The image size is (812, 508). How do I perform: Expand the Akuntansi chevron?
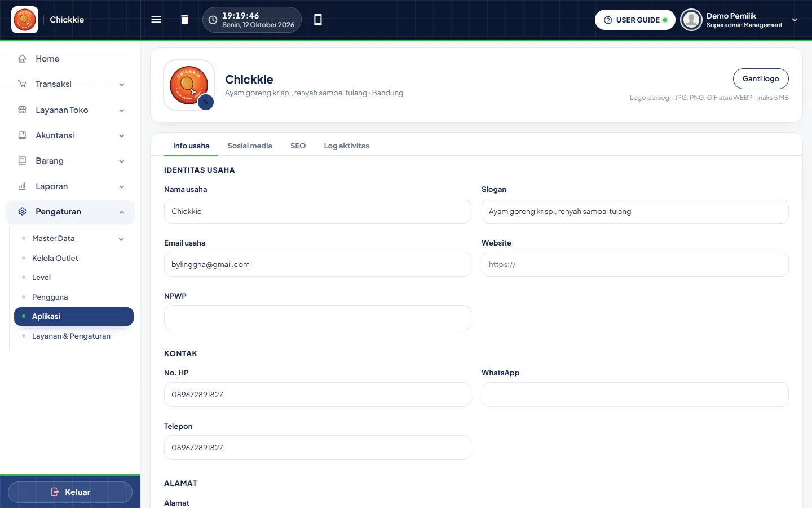[122, 136]
